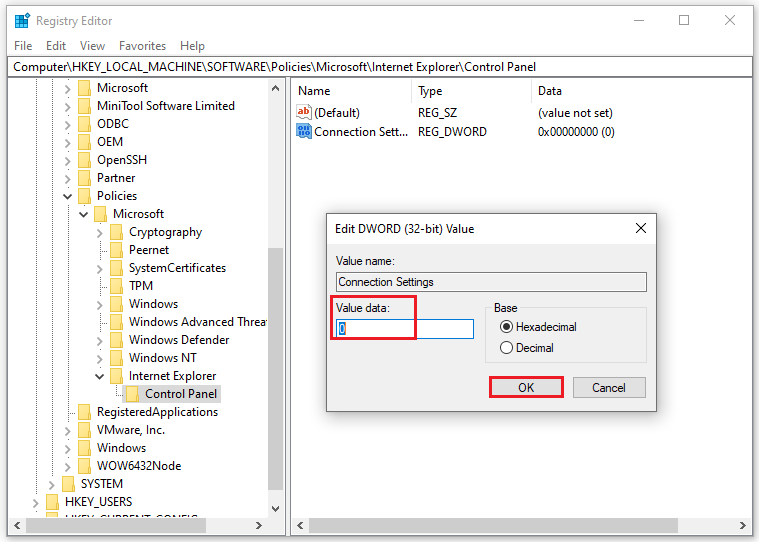
Task: Expand the VMware, Inc. tree node
Action: pos(68,431)
